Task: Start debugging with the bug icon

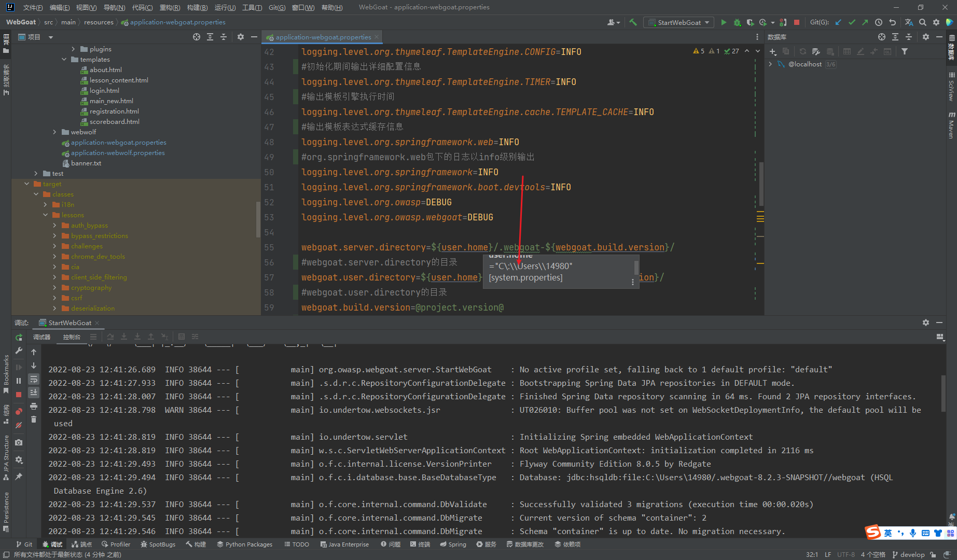Action: click(x=737, y=22)
